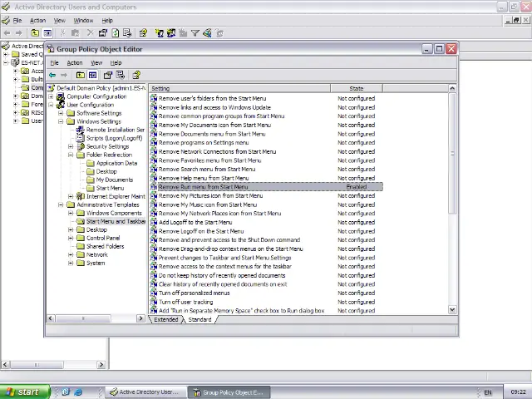Click policy tree horizontal scroll right arrow
The image size is (532, 399).
140,318
